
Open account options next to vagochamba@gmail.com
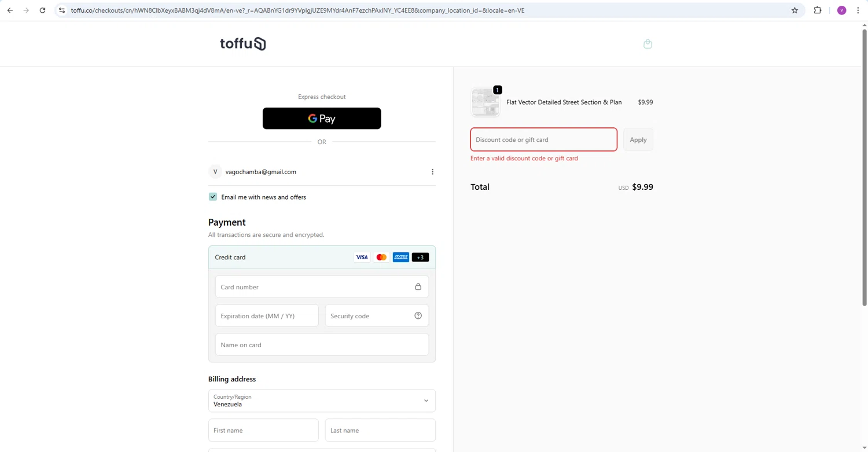[432, 172]
